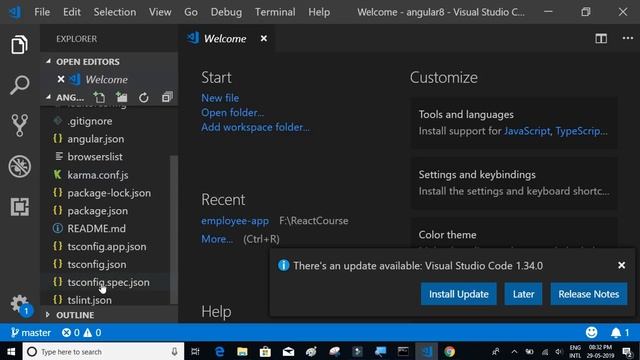The width and height of the screenshot is (640, 360).
Task: Open the Edit menu
Action: point(72,12)
